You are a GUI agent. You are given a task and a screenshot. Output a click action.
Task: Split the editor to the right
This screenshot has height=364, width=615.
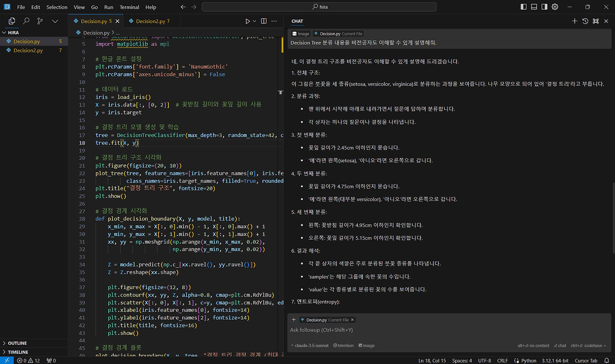click(x=264, y=21)
